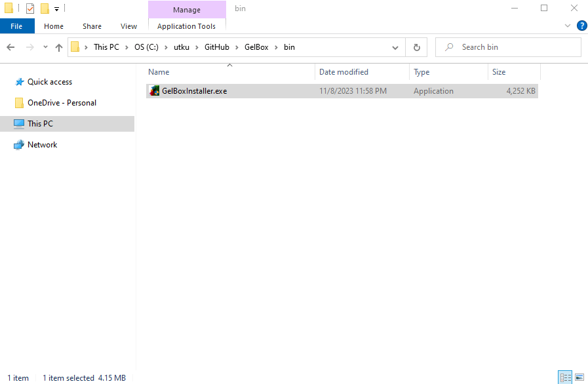
Task: Expand chevron after This PC breadcrumb
Action: [x=127, y=47]
